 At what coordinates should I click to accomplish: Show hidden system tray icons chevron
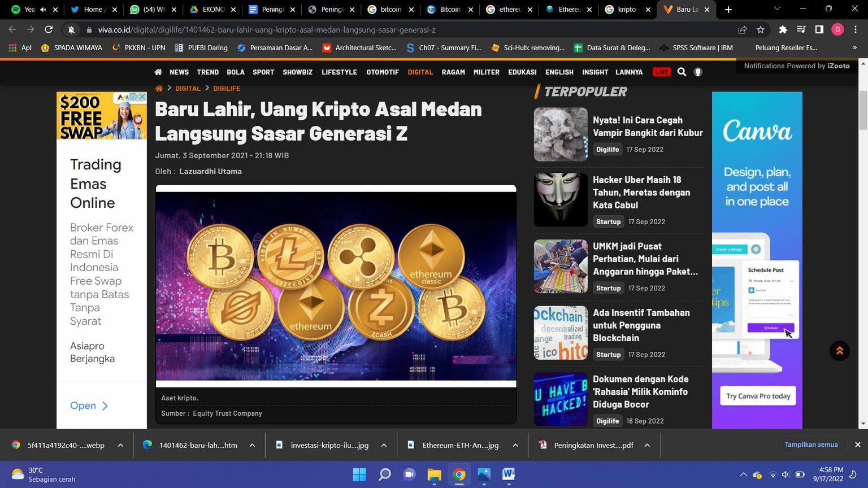click(744, 474)
